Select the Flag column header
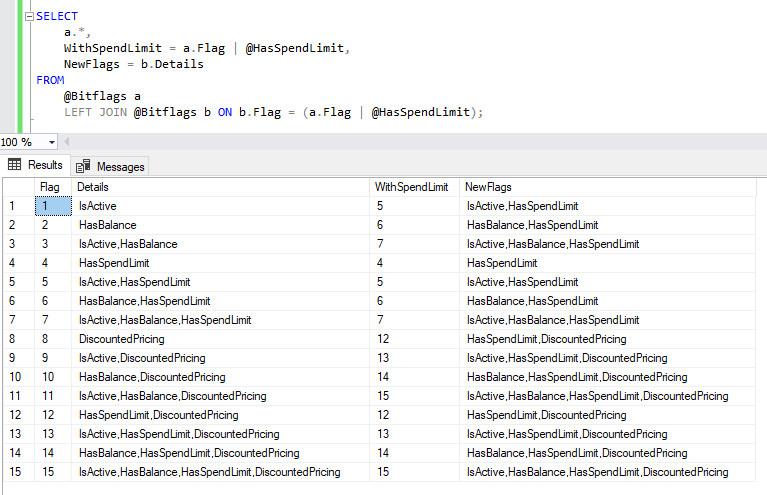The image size is (767, 495). [50, 187]
